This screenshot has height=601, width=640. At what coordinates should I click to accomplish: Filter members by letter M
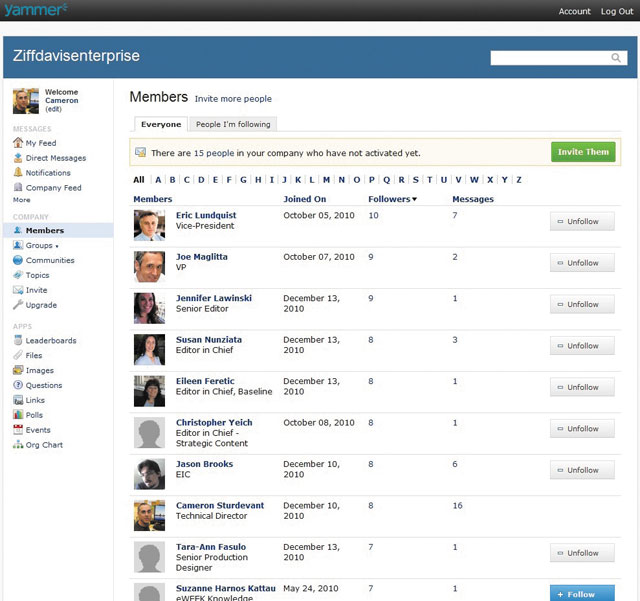(327, 180)
